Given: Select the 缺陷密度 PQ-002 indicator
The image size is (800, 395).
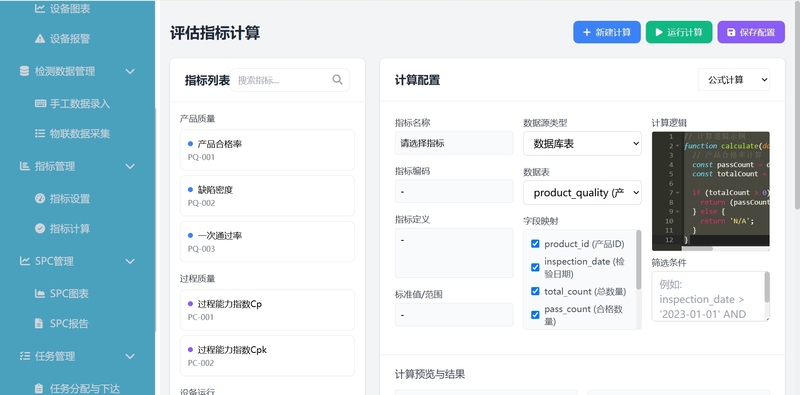Looking at the screenshot, I should coord(267,195).
